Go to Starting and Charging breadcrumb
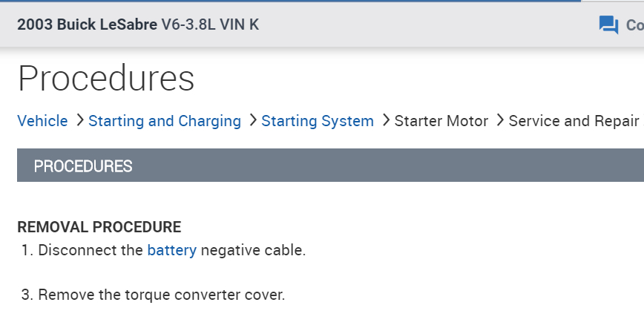644x331 pixels. pos(165,121)
